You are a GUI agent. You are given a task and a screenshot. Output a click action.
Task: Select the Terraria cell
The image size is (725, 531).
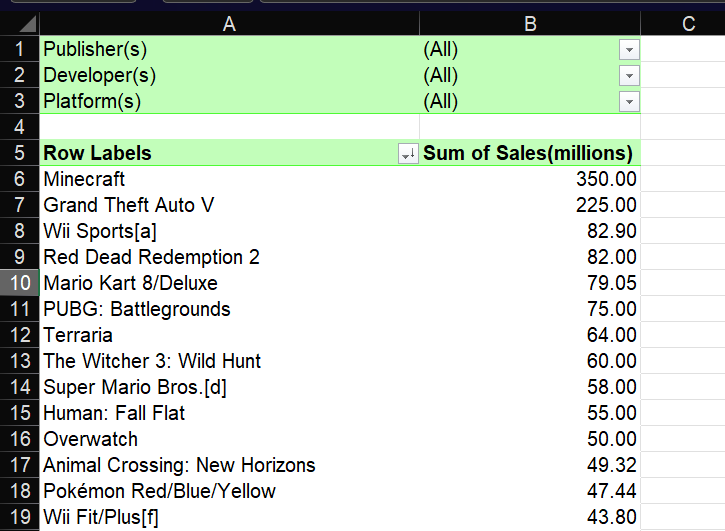(x=229, y=335)
